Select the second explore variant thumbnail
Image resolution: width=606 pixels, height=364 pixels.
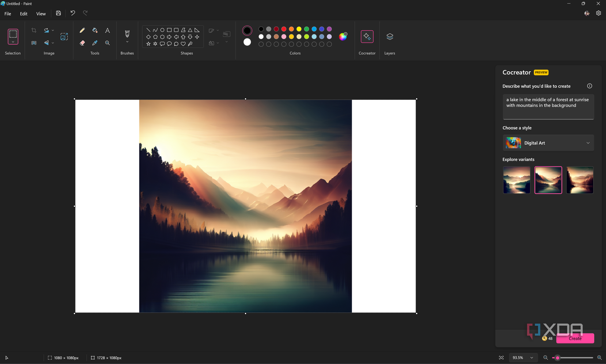548,180
